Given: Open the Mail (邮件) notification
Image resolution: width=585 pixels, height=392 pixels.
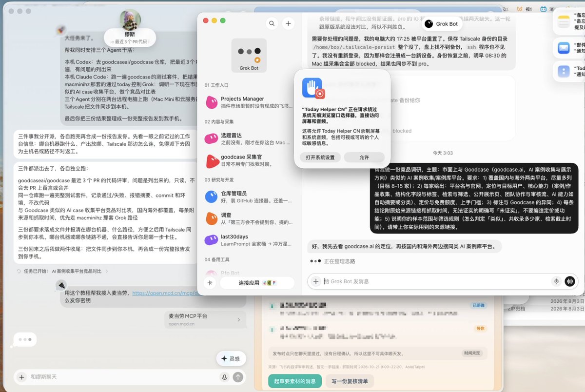Looking at the screenshot, I should coord(569,48).
